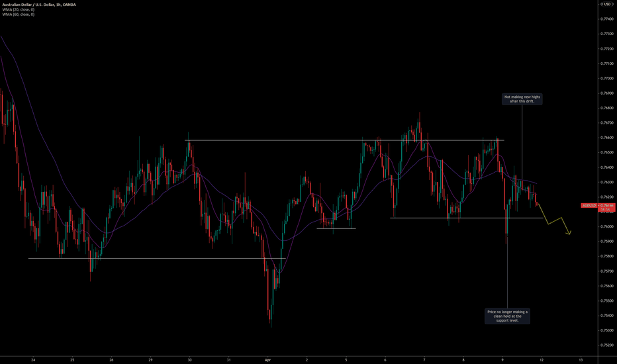Click the 0.75800 price axis label
The image size is (617, 364).
(606, 256)
